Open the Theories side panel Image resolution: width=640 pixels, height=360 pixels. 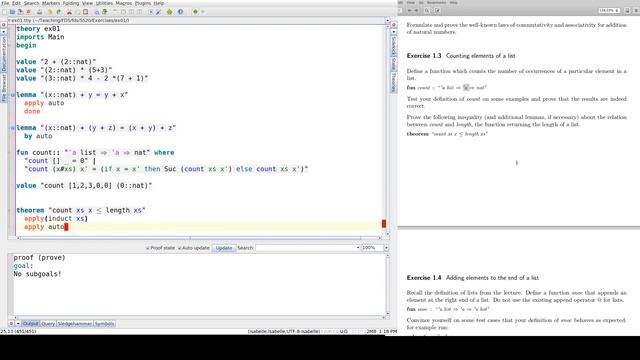pyautogui.click(x=394, y=82)
